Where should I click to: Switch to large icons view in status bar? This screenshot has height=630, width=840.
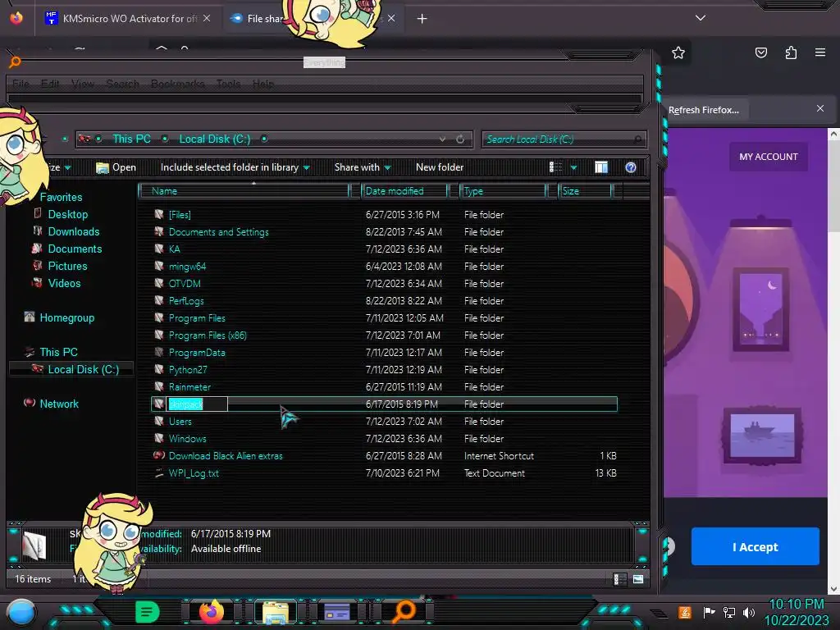[x=638, y=579]
